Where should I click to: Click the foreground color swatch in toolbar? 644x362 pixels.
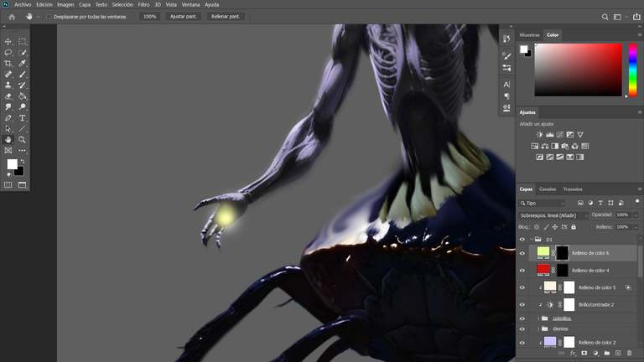pos(12,164)
